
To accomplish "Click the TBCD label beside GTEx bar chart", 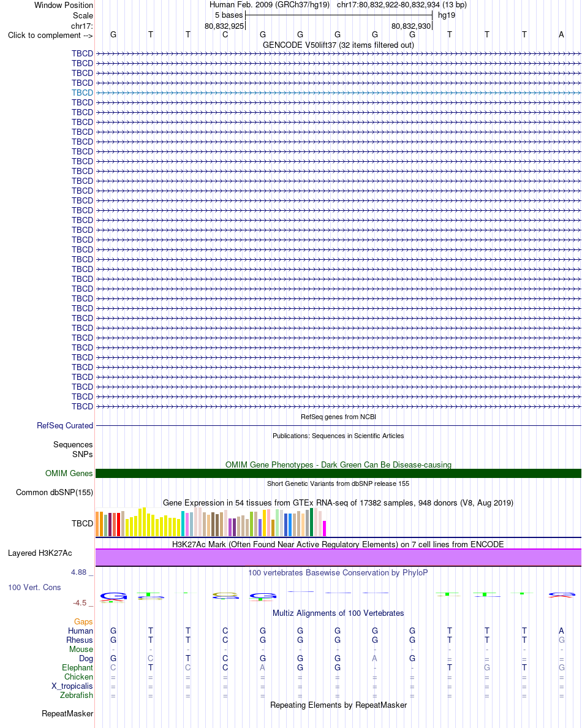I will click(82, 524).
